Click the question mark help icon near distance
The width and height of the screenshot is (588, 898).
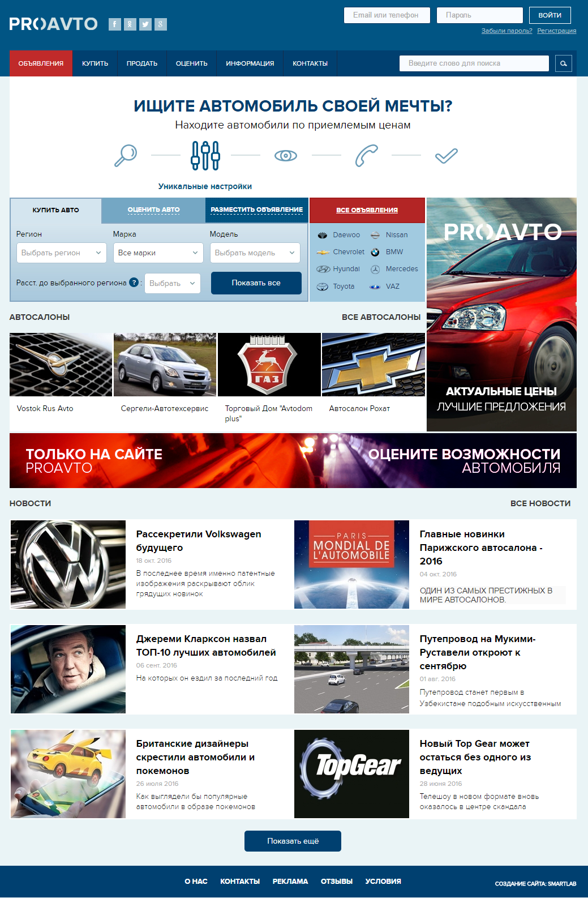pos(134,283)
